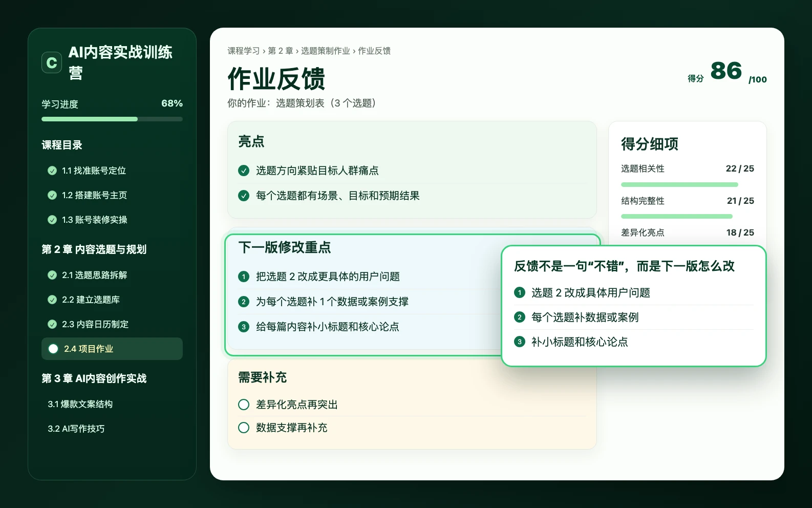Image resolution: width=812 pixels, height=508 pixels.
Task: Click the C logo of AI内容实战训练营
Action: click(x=52, y=62)
